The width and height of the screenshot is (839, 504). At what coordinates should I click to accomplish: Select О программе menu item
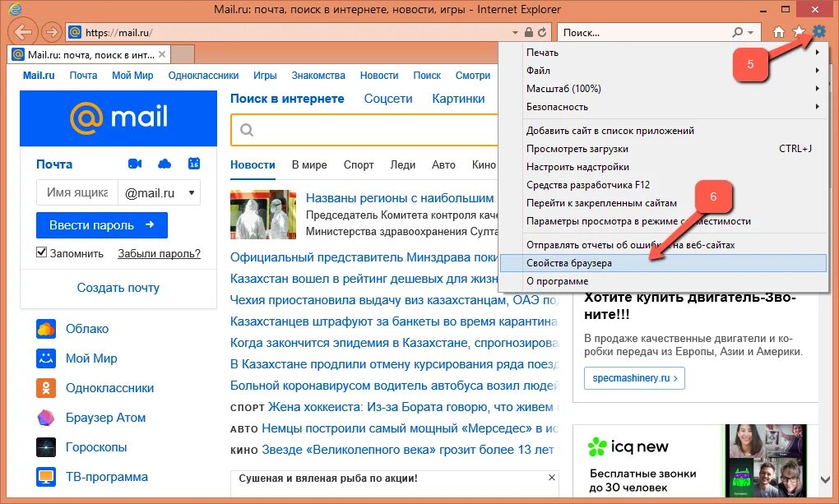click(663, 281)
